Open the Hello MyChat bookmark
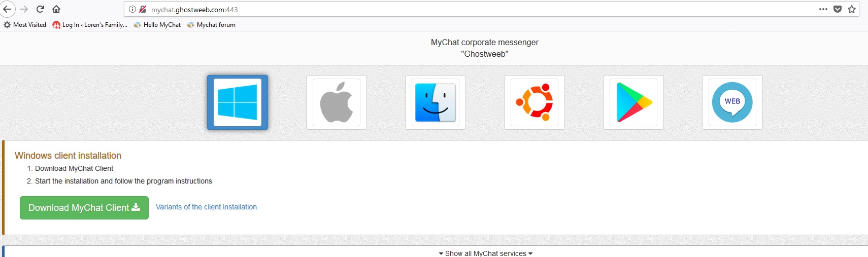 157,24
